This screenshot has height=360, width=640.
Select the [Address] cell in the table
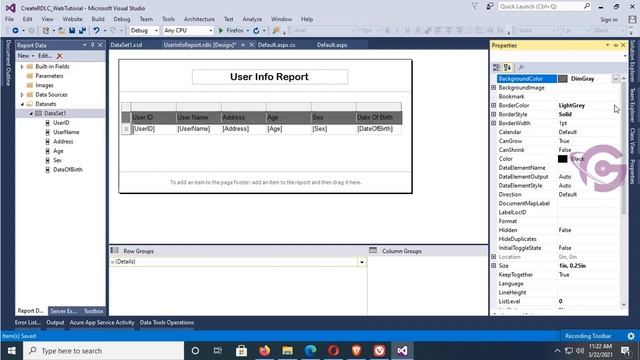click(x=244, y=129)
